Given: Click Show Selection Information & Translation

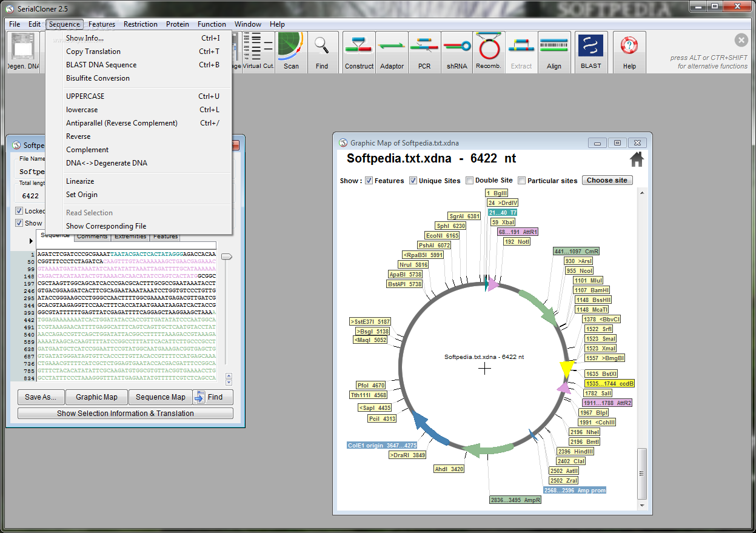Looking at the screenshot, I should coord(125,414).
